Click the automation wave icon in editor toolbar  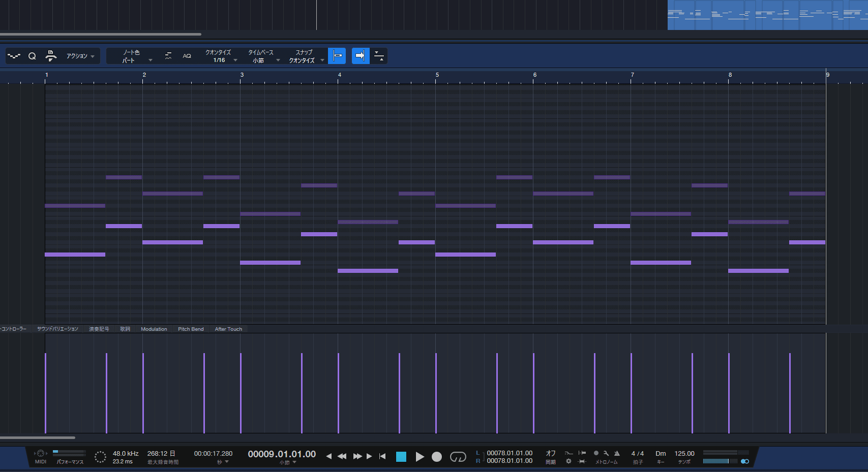(x=14, y=56)
